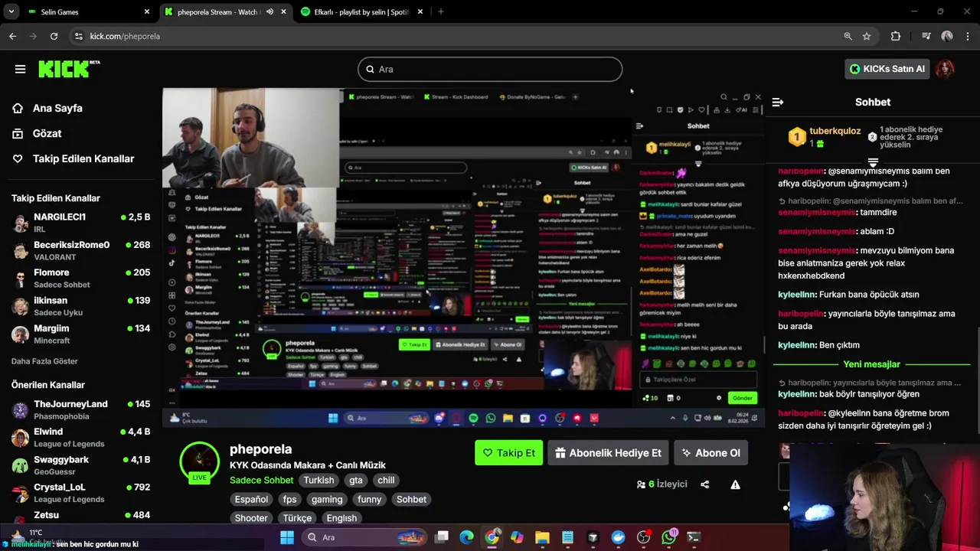
Task: Click the share icon below the stream
Action: pos(705,484)
